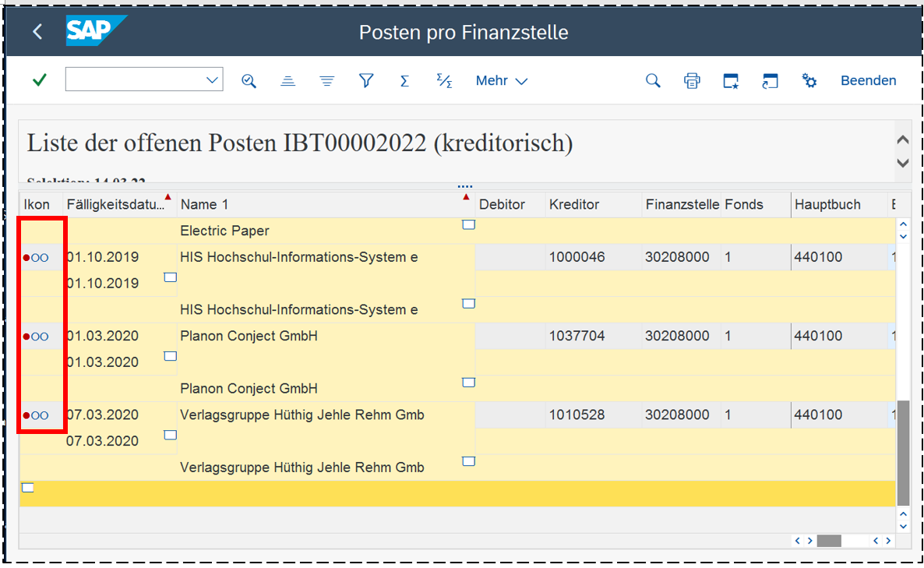Sort ascending using the toolbar icon
Image resolution: width=924 pixels, height=568 pixels.
point(288,81)
